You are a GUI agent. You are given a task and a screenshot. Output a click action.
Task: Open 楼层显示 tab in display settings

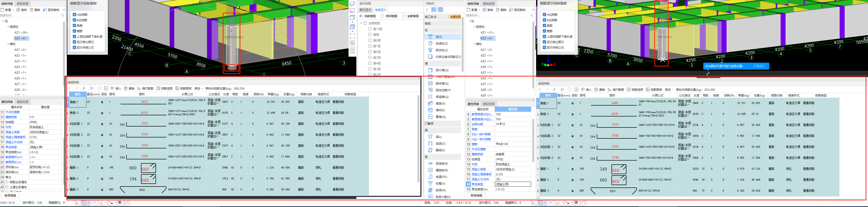(x=380, y=10)
